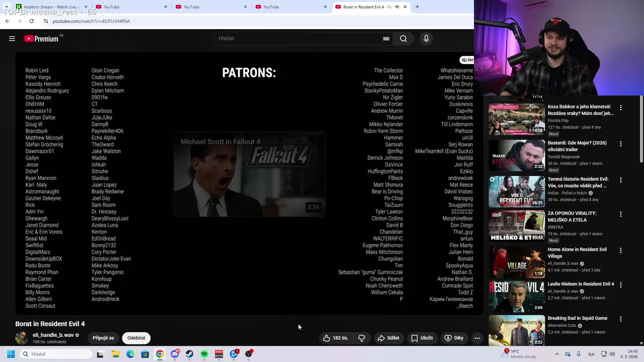Focus Google Chrome taskbar icon
The height and width of the screenshot is (362, 644).
(x=159, y=354)
